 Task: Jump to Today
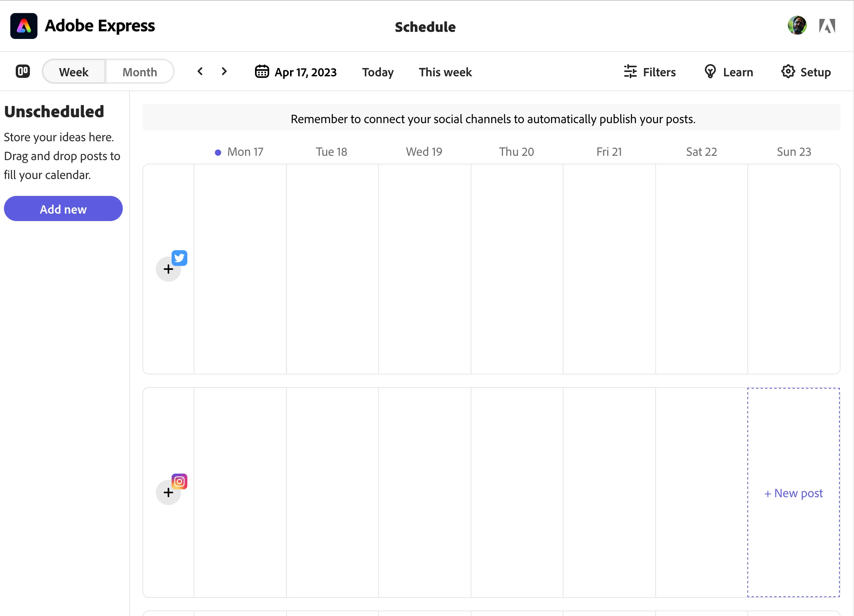[x=377, y=72]
